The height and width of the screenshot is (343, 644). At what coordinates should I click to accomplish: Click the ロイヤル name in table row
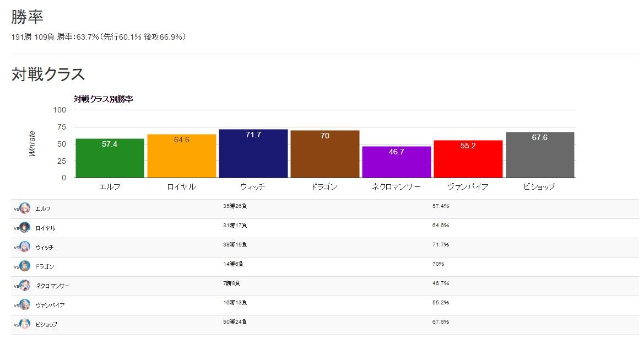click(x=45, y=228)
